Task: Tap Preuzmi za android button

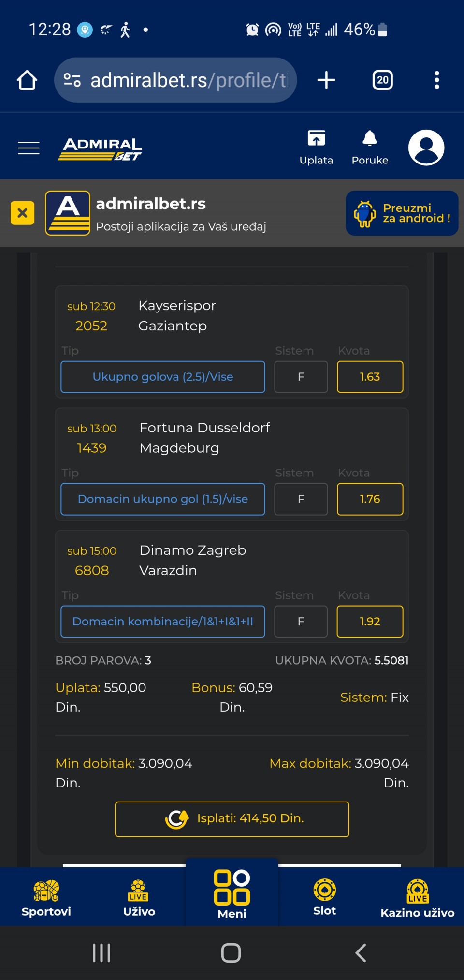Action: pos(402,213)
